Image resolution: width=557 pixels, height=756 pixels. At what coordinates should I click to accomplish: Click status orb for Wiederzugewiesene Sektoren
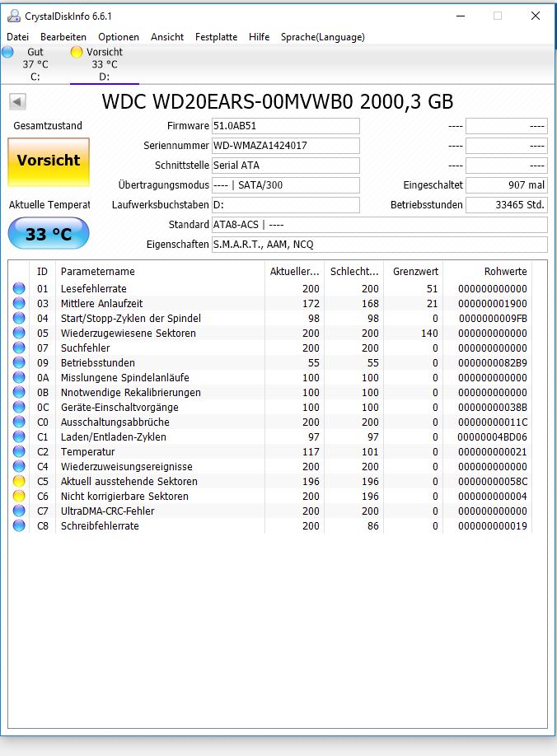pos(19,333)
